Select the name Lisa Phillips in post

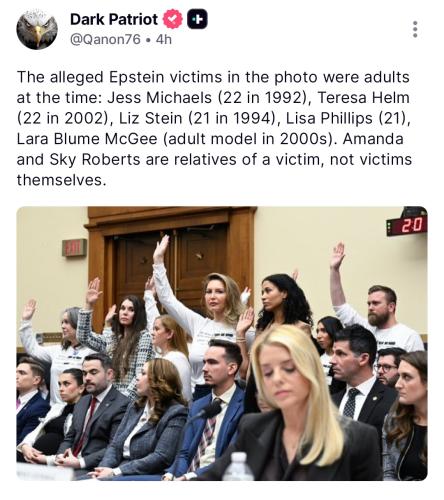coord(329,118)
